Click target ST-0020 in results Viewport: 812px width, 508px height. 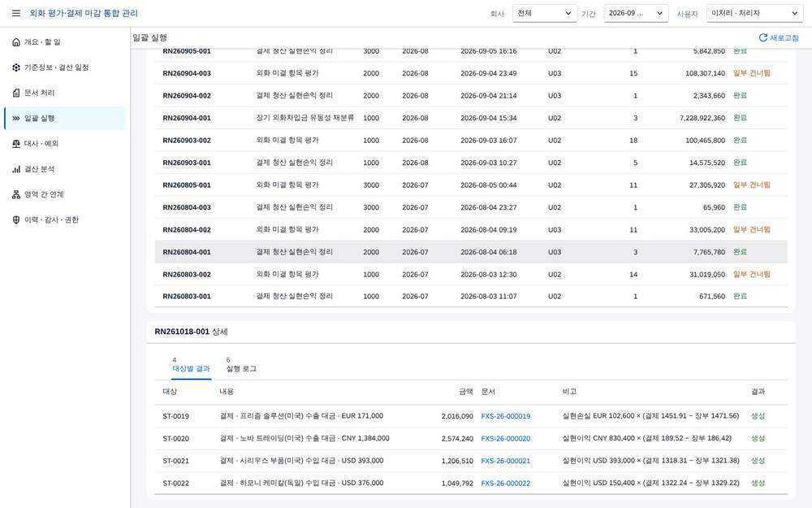(175, 439)
